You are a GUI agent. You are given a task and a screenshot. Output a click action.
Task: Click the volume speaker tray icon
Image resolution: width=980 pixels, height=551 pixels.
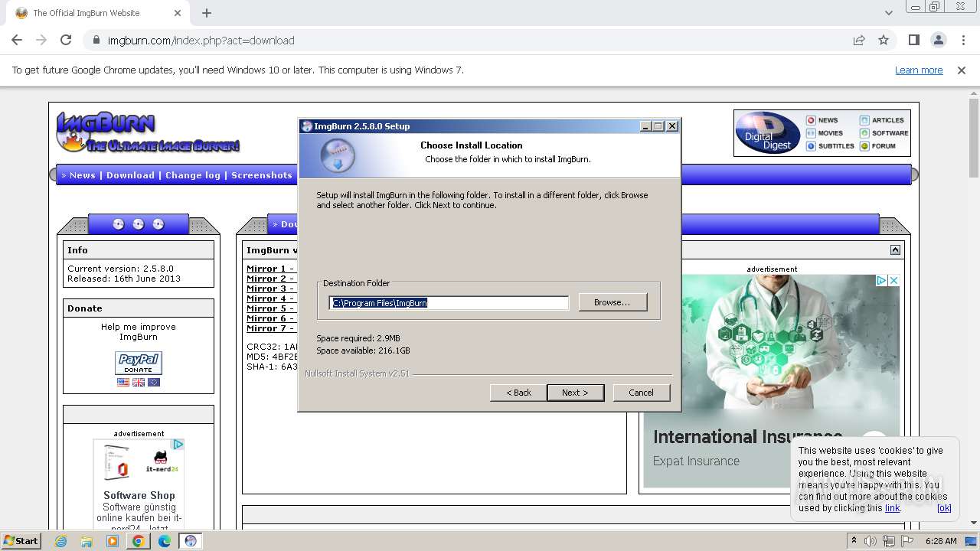[871, 541]
